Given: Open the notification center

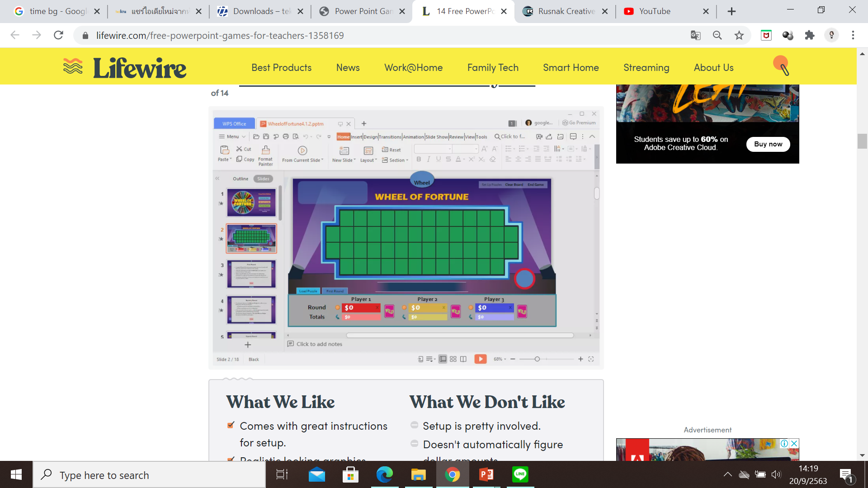Looking at the screenshot, I should pos(846,475).
